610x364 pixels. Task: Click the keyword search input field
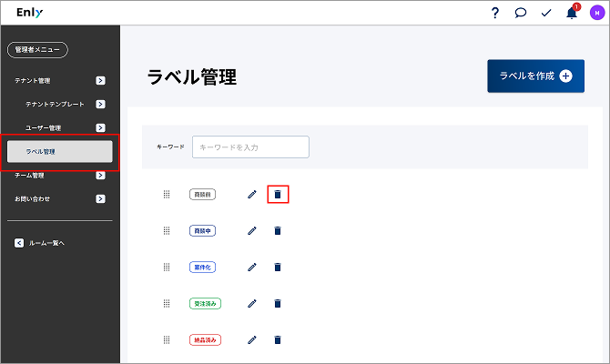(x=250, y=147)
